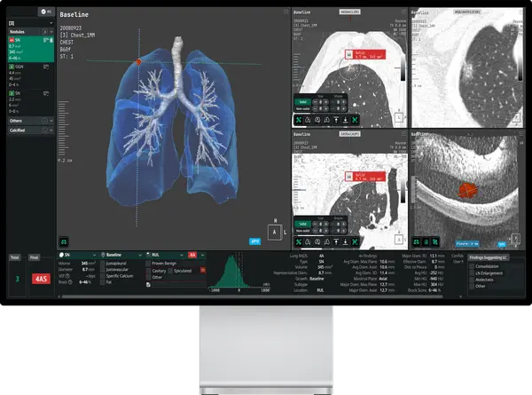
Task: Select the Total tab
Action: point(14,257)
